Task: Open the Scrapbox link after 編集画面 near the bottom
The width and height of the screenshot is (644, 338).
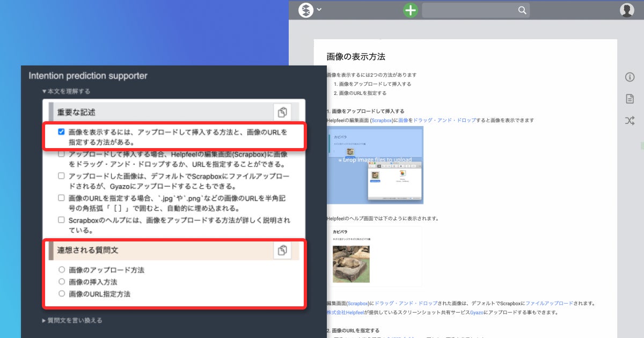Action: [358, 303]
